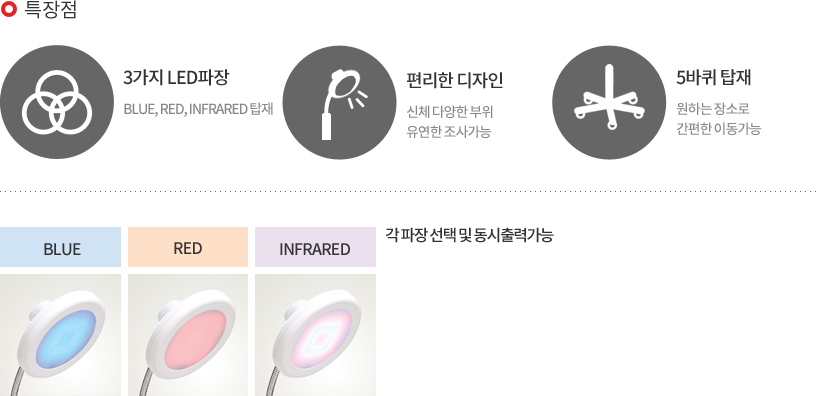Screen dimensions: 820x396
Task: Click the five-wheel base icon
Action: pyautogui.click(x=609, y=102)
